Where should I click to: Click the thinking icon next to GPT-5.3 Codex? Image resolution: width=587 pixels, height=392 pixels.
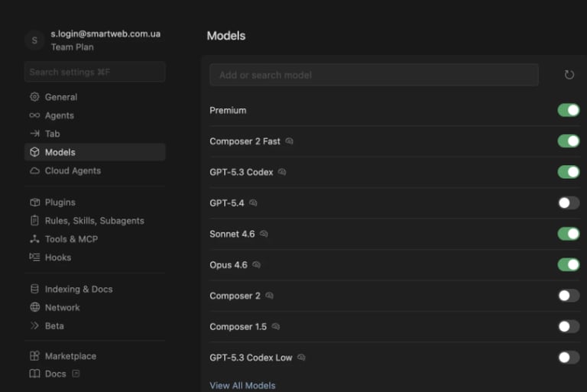282,172
